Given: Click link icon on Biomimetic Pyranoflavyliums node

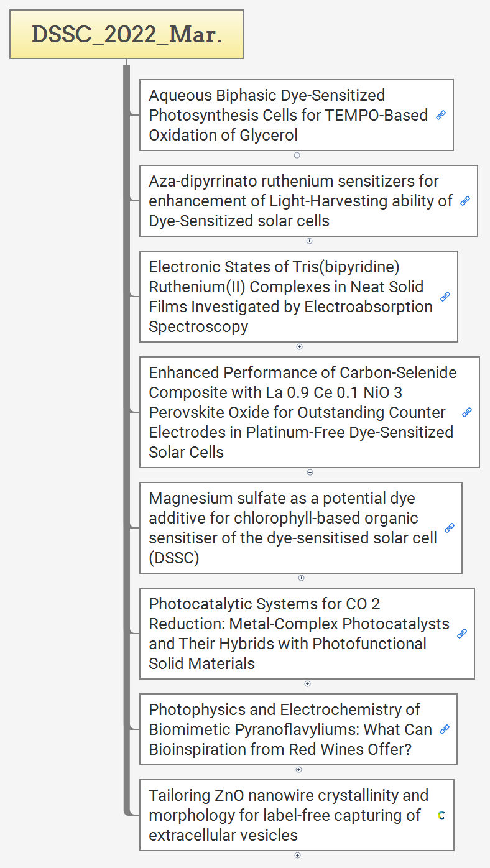Looking at the screenshot, I should click(445, 729).
